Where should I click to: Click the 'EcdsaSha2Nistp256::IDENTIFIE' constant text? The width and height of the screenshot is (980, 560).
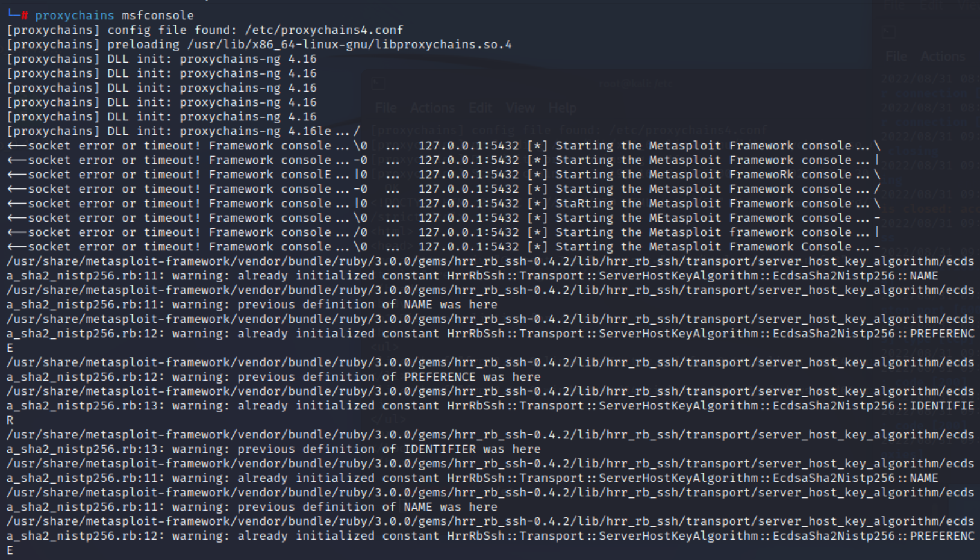coord(873,406)
